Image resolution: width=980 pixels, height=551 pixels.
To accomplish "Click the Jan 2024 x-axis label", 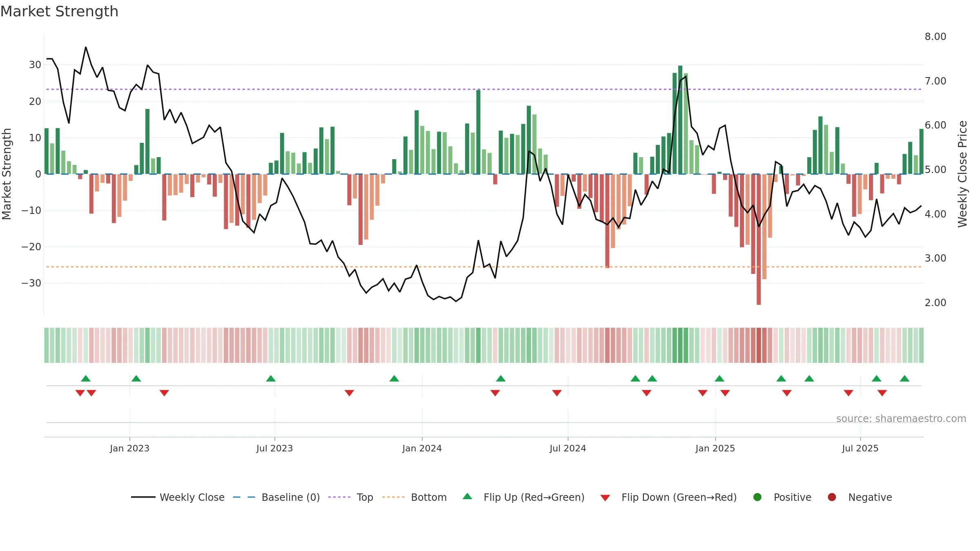I will (422, 448).
